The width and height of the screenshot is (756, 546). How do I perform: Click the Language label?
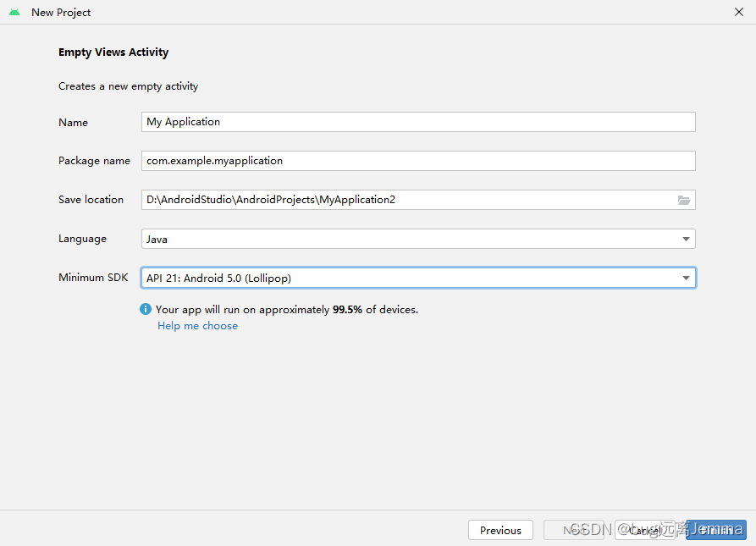[82, 239]
